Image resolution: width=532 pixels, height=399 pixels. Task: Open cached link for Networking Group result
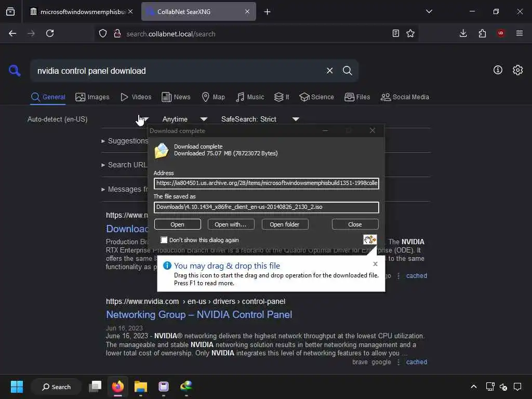[417, 362]
